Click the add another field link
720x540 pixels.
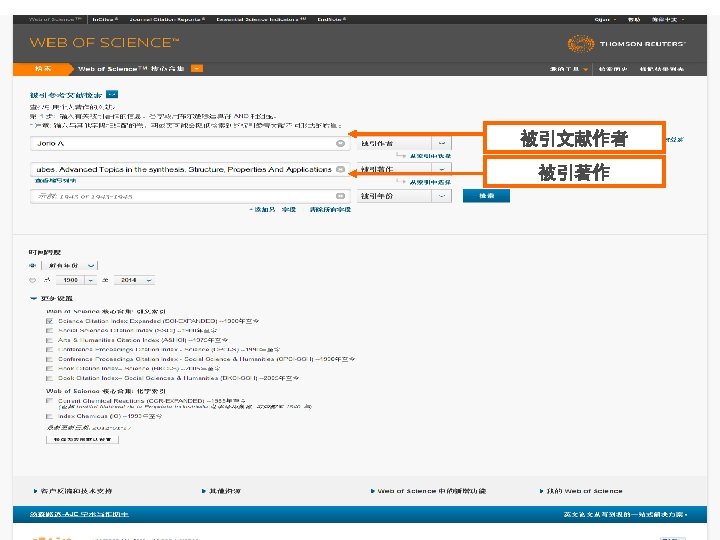click(x=273, y=209)
